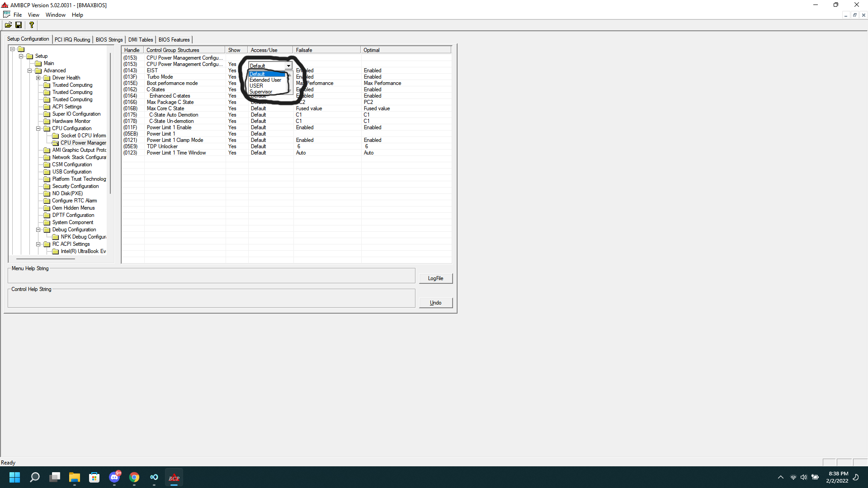Collapse the CPU Configuration tree node
868x488 pixels.
tap(38, 129)
